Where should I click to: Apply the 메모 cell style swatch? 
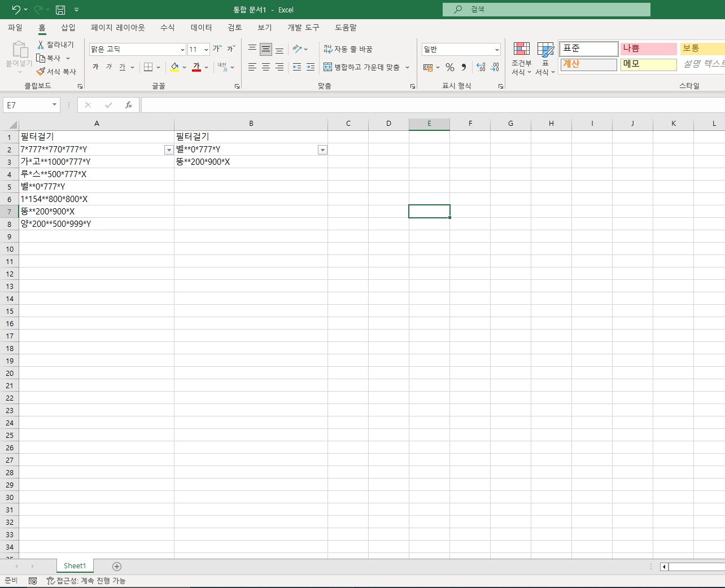click(649, 64)
